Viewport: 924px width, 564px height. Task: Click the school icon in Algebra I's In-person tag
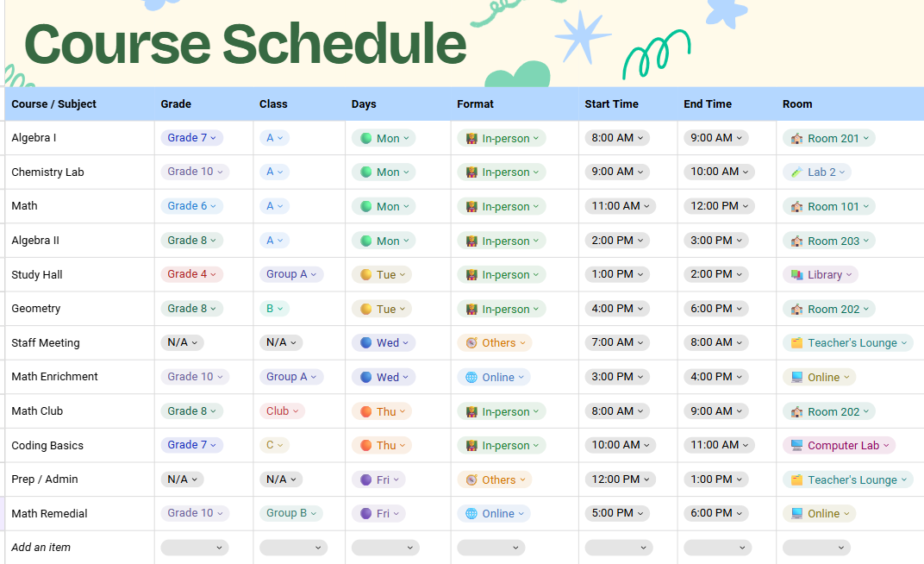coord(471,138)
